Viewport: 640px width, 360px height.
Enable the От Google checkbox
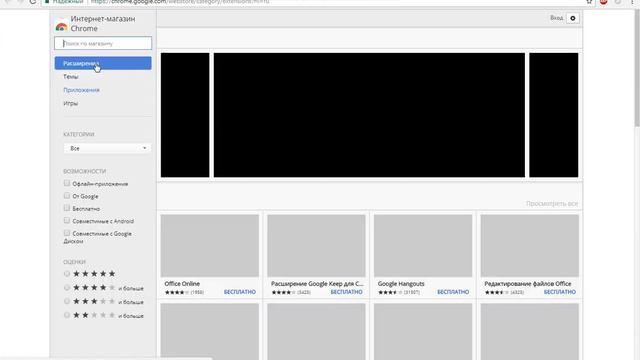(x=67, y=196)
